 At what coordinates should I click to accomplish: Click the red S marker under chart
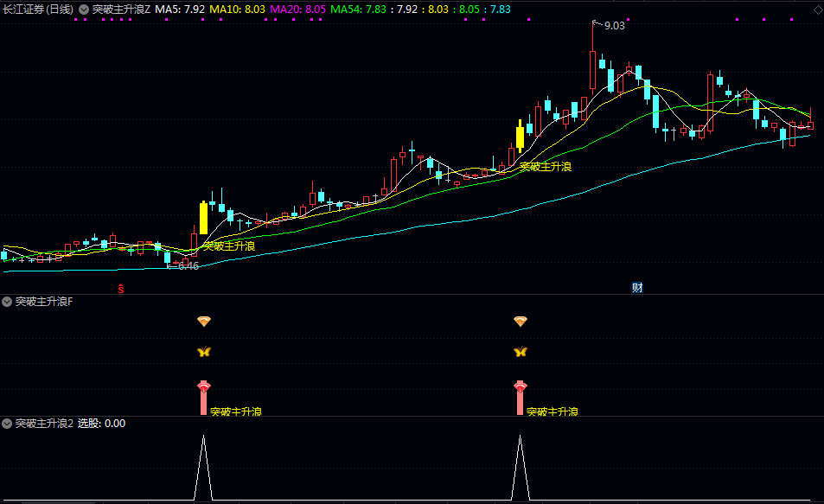[x=121, y=289]
